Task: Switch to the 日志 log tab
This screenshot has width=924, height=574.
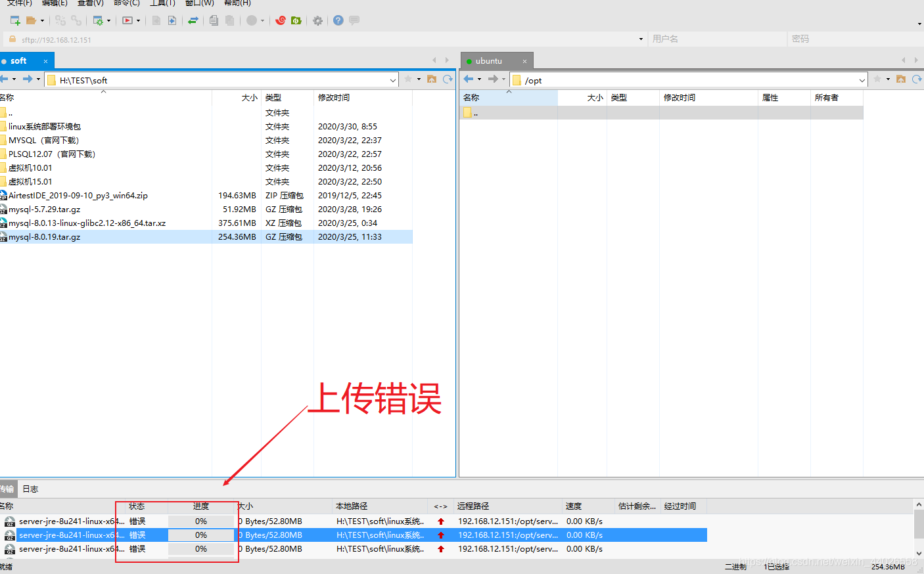Action: 30,489
